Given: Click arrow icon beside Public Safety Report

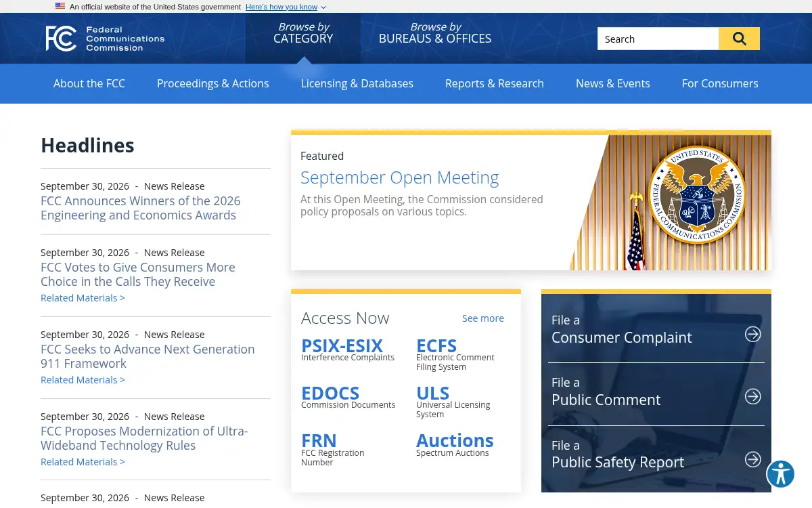Looking at the screenshot, I should (753, 459).
